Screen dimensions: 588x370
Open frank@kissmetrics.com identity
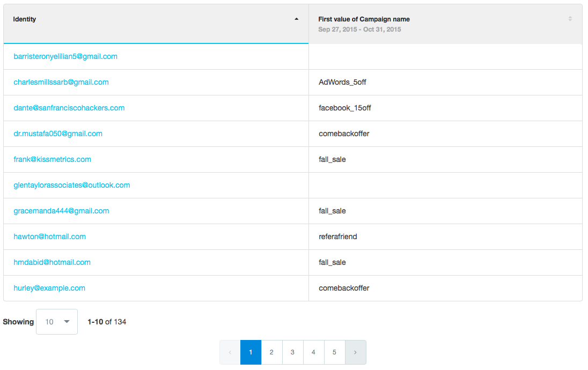53,159
